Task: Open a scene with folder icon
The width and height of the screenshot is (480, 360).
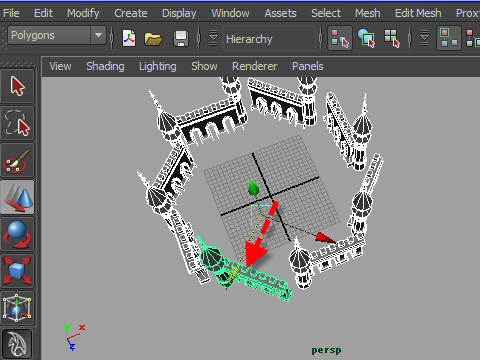Action: (153, 39)
